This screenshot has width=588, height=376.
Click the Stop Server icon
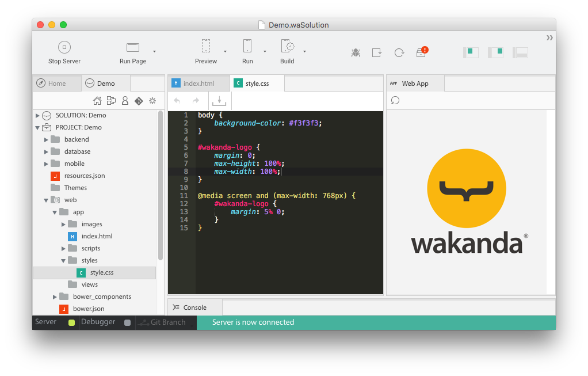click(x=64, y=47)
